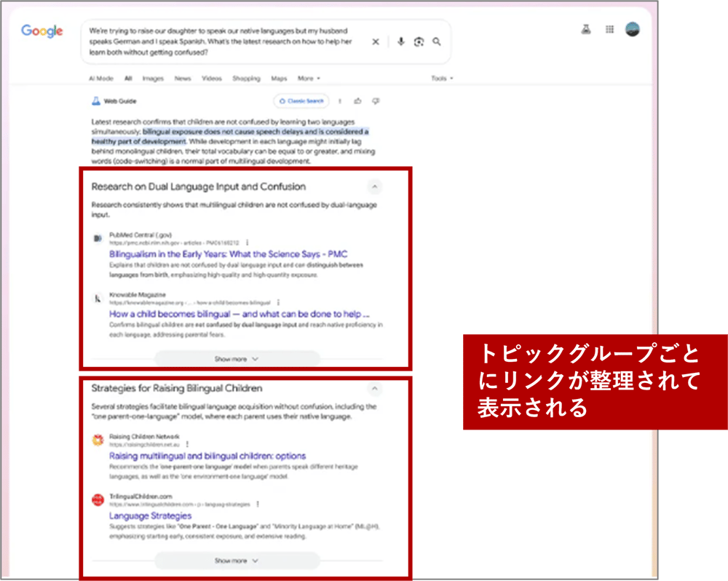Click the Google logo
The height and width of the screenshot is (581, 728).
click(41, 31)
